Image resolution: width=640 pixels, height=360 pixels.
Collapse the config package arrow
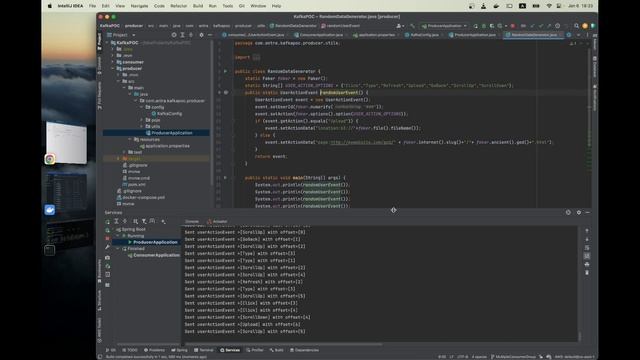click(141, 107)
